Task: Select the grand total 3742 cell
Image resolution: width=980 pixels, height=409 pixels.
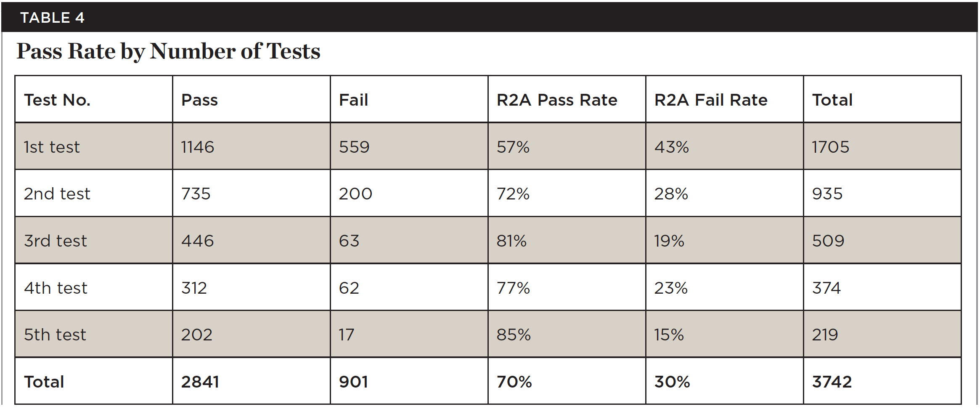Action: click(x=832, y=382)
